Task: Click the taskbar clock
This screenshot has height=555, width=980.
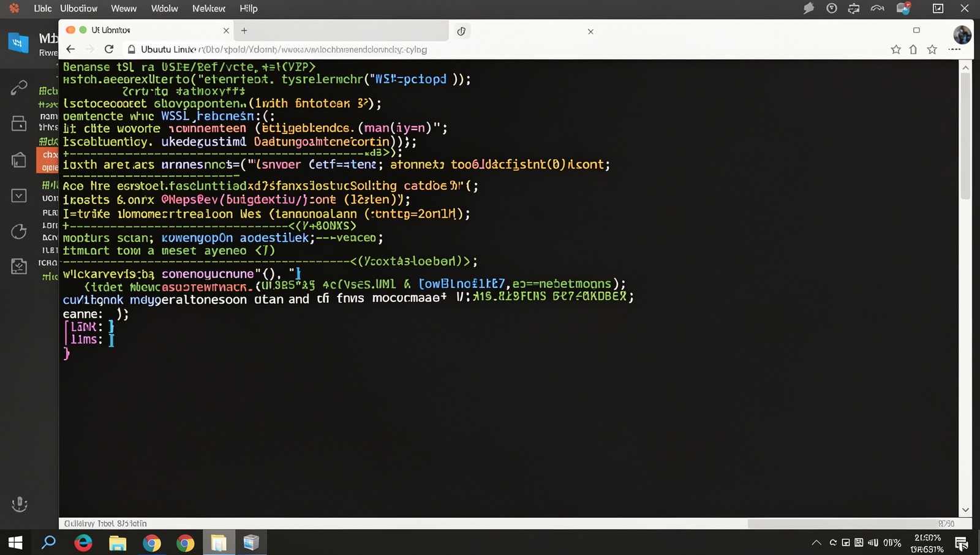Action: tap(927, 543)
